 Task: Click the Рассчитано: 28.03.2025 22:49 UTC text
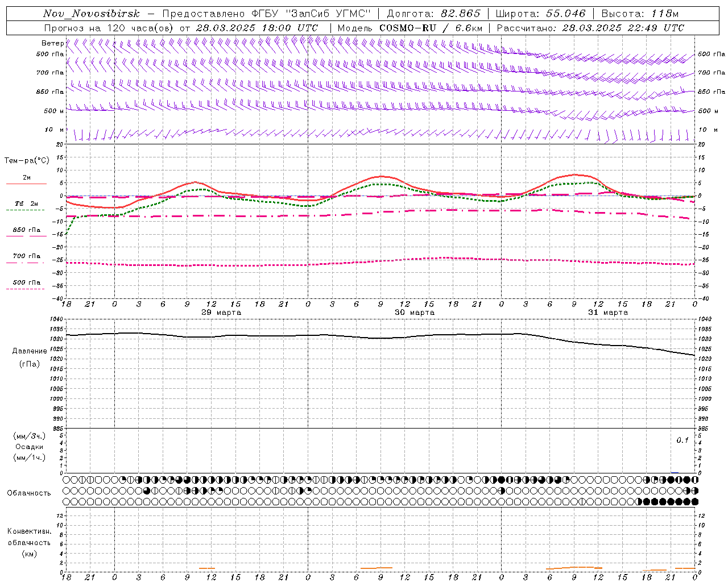(x=590, y=28)
